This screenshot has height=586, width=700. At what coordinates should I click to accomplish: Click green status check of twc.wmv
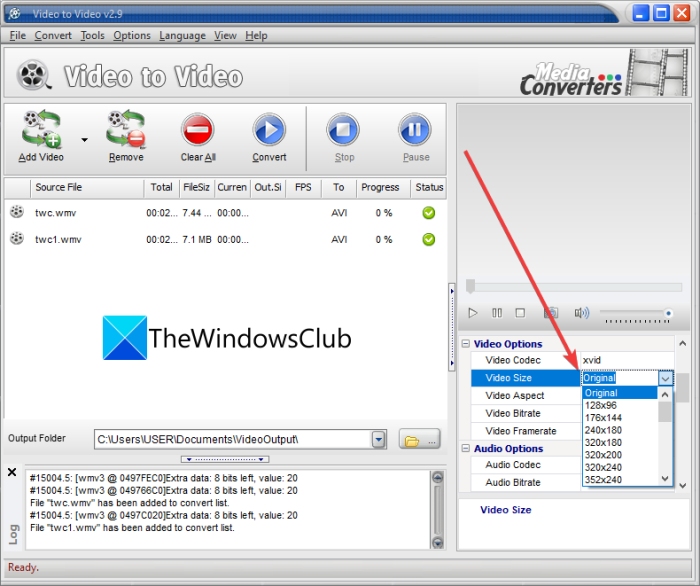click(x=429, y=213)
